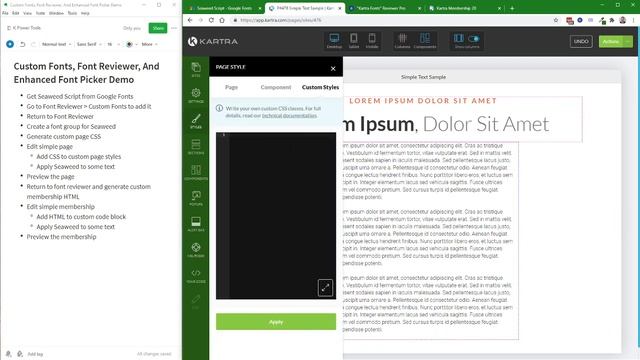Click undo arrow in Evernote toolbar
This screenshot has width=640, height=360.
click(x=23, y=44)
